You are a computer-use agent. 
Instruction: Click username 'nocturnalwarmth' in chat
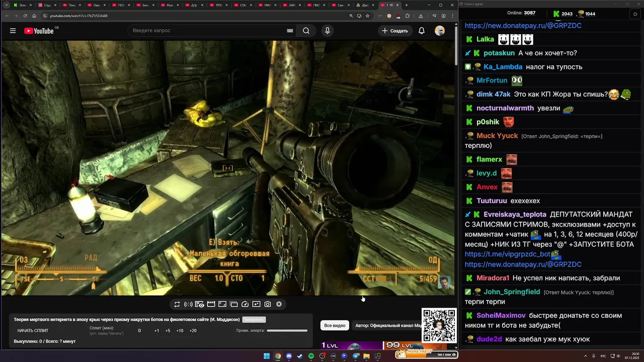(505, 108)
